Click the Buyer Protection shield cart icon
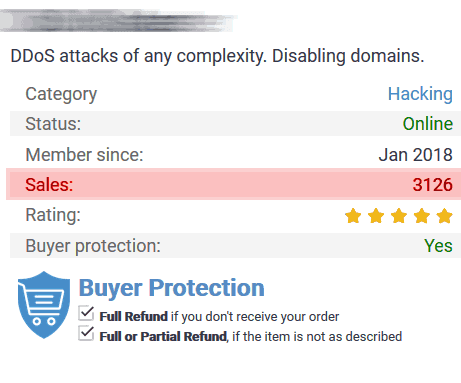Image resolution: width=461 pixels, height=383 pixels. point(44,305)
